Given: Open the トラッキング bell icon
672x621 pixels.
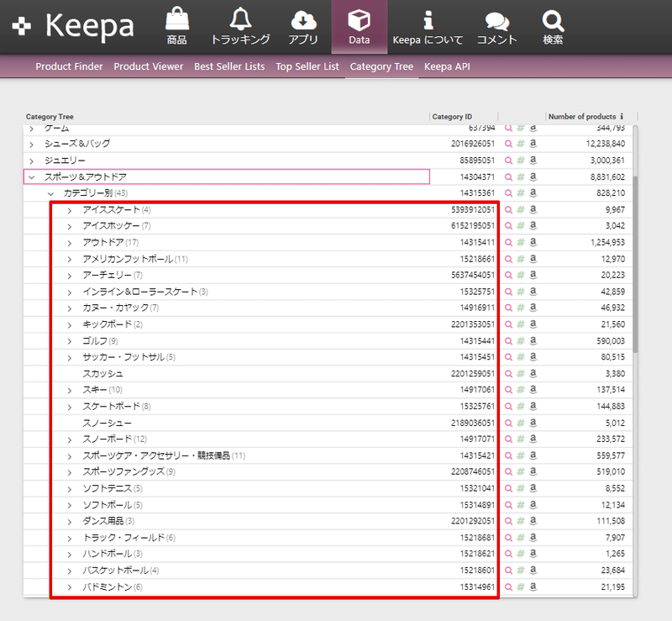Looking at the screenshot, I should [x=240, y=26].
